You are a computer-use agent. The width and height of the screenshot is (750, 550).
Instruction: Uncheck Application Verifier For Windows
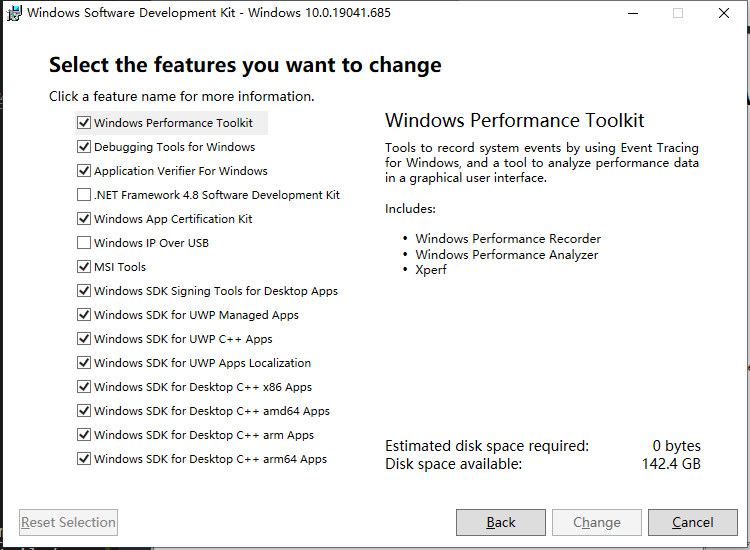(84, 171)
